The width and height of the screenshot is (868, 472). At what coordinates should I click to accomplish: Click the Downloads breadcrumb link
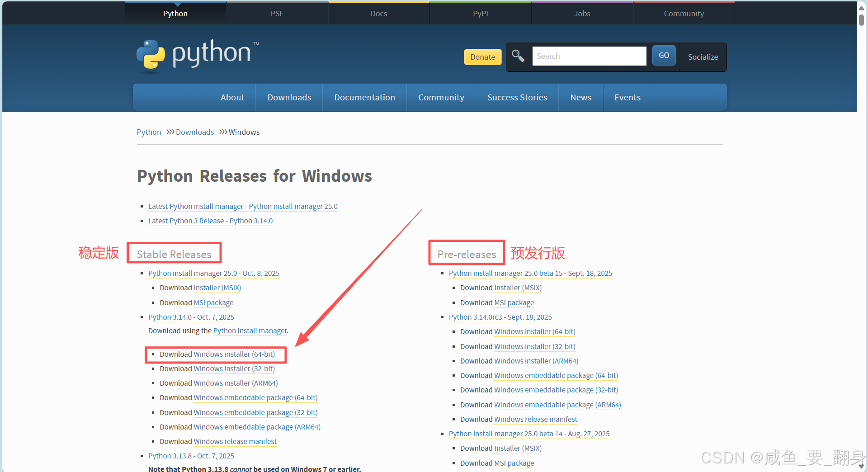(x=195, y=132)
